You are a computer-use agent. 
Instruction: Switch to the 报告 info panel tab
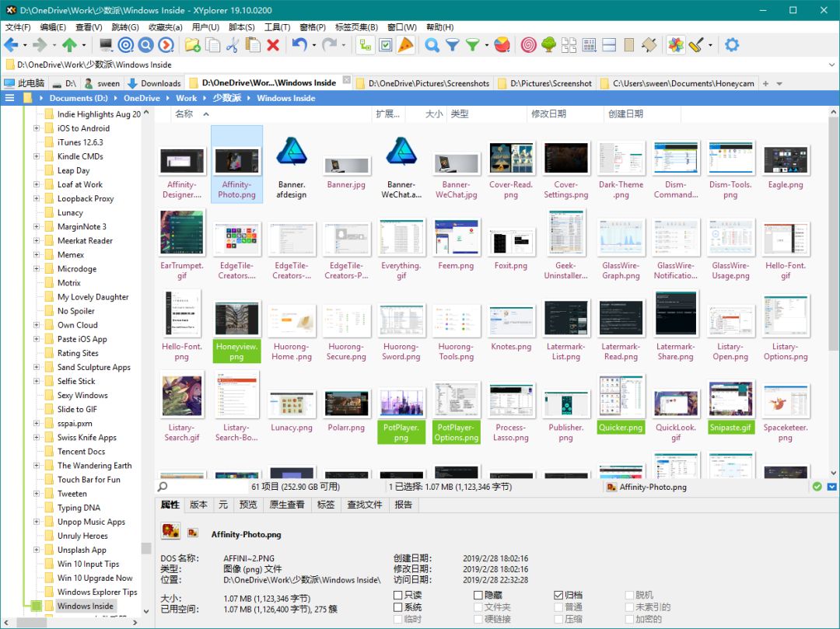[404, 505]
